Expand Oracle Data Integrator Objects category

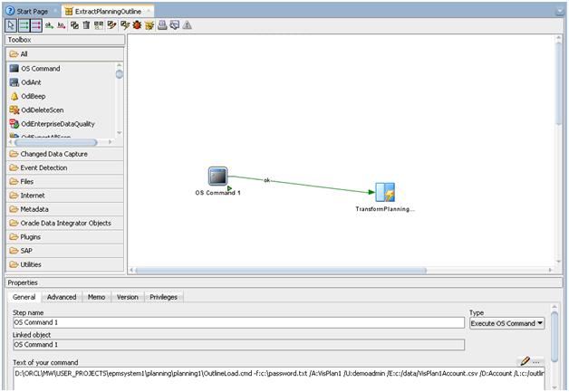pyautogui.click(x=65, y=223)
